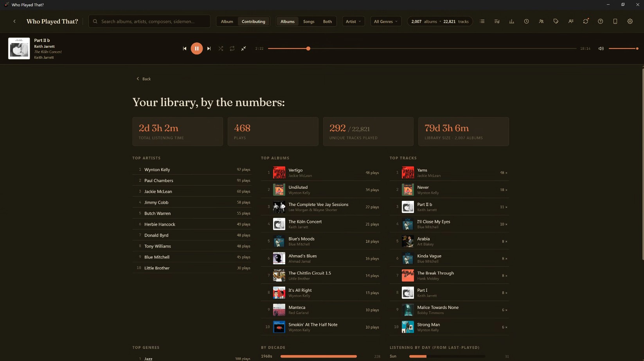Skip to next track

click(x=209, y=49)
